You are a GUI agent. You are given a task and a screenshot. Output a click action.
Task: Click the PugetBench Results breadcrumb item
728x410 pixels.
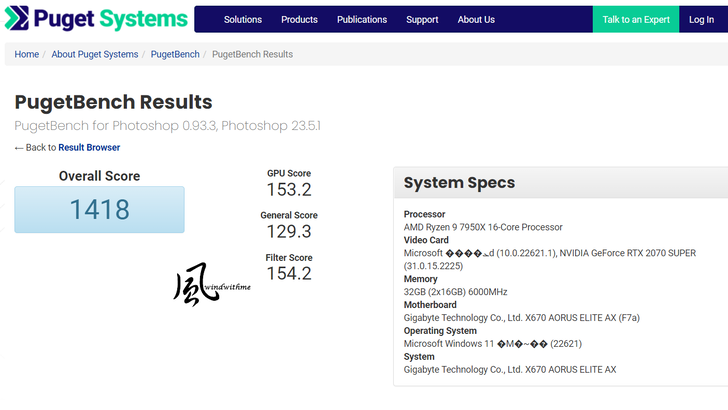tap(253, 54)
